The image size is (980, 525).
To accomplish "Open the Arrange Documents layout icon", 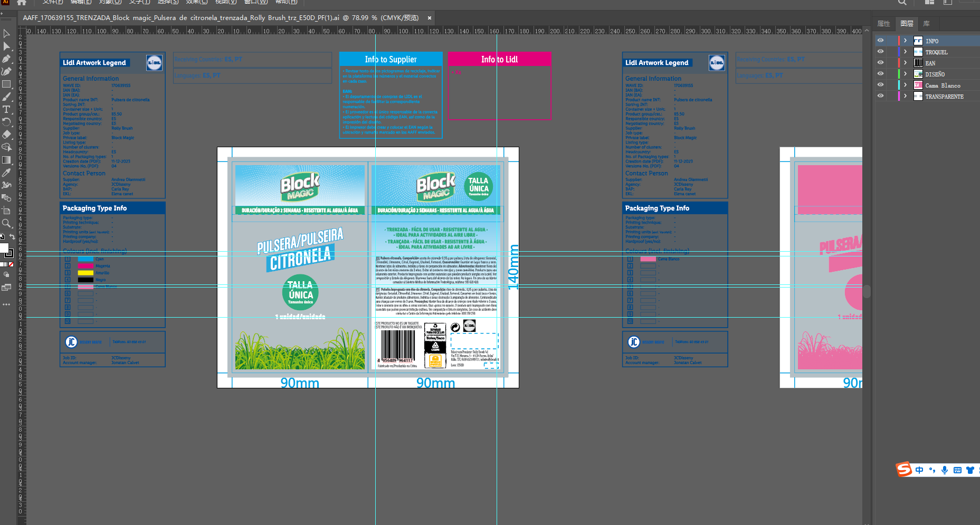I will pyautogui.click(x=929, y=3).
